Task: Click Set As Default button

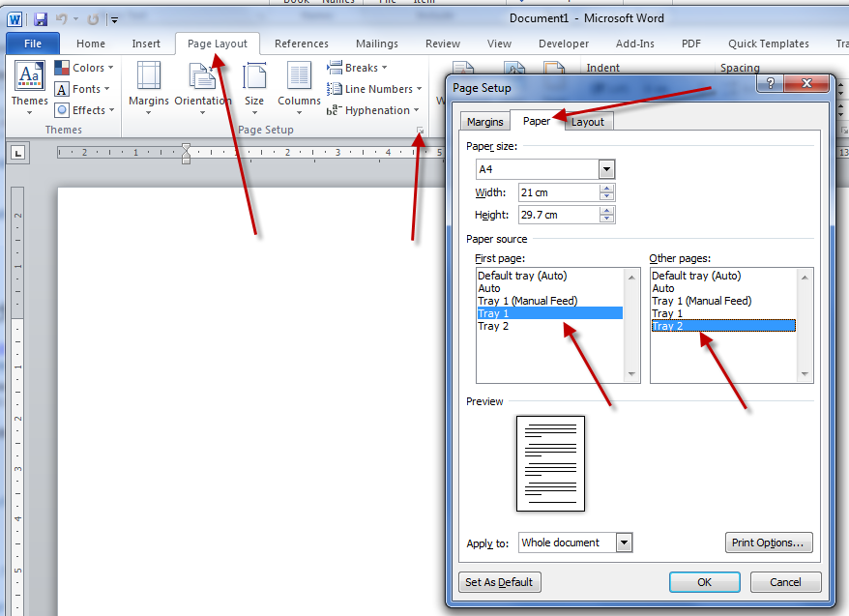Action: point(500,582)
